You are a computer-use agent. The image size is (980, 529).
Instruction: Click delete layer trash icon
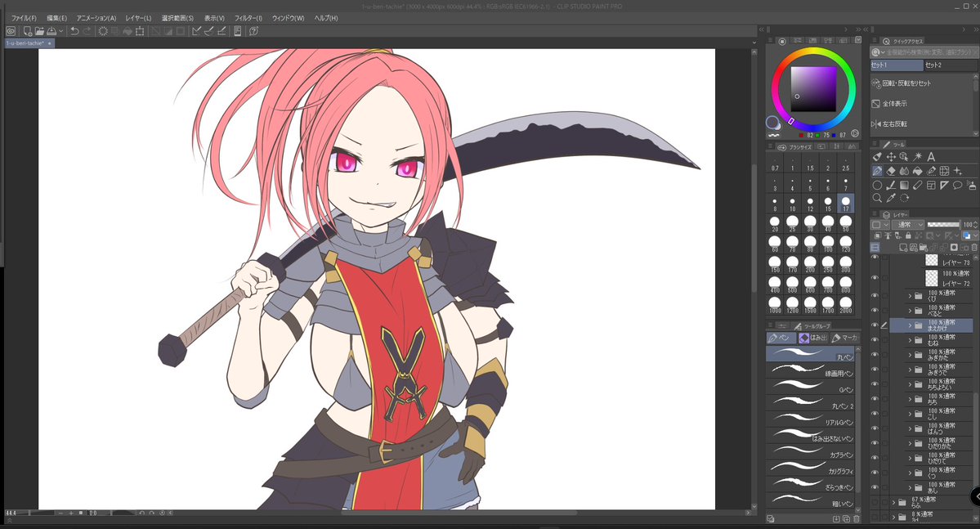pos(973,248)
